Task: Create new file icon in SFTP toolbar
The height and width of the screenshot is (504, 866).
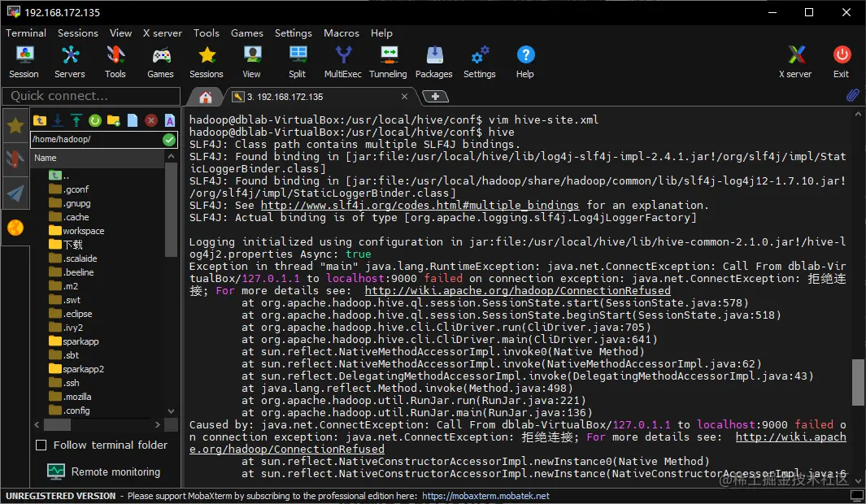Action: [x=133, y=120]
